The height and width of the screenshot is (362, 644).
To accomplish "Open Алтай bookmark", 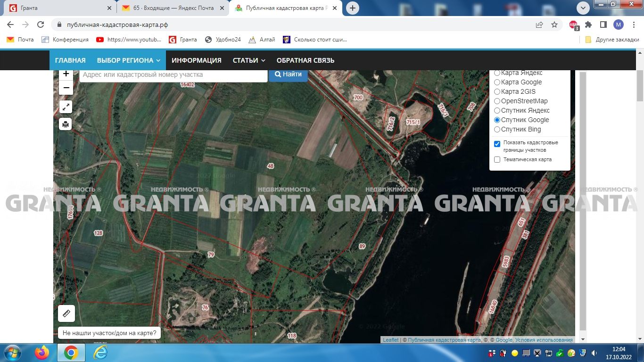I will [262, 40].
